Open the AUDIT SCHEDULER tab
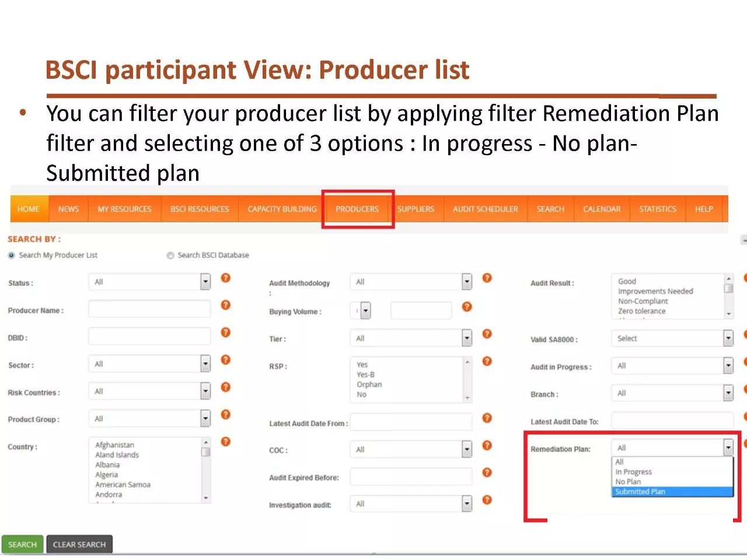The height and width of the screenshot is (560, 747). (486, 209)
